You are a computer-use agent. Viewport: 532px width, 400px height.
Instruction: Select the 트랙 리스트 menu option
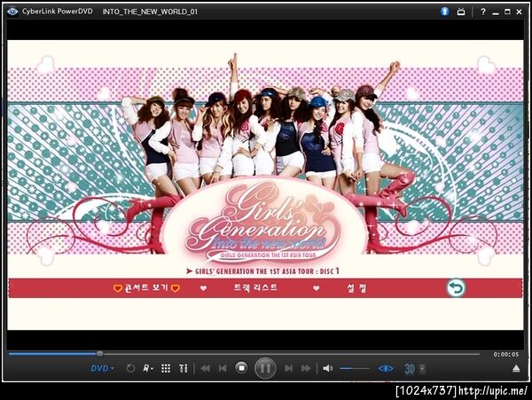(x=255, y=287)
